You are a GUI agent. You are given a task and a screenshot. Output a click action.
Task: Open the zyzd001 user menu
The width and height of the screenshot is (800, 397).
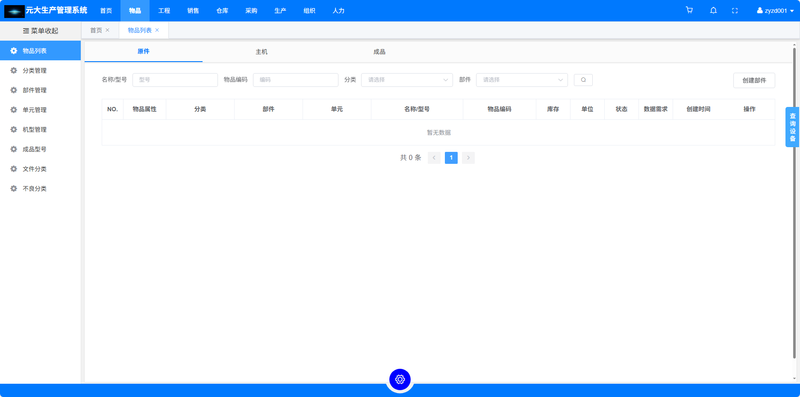[775, 10]
